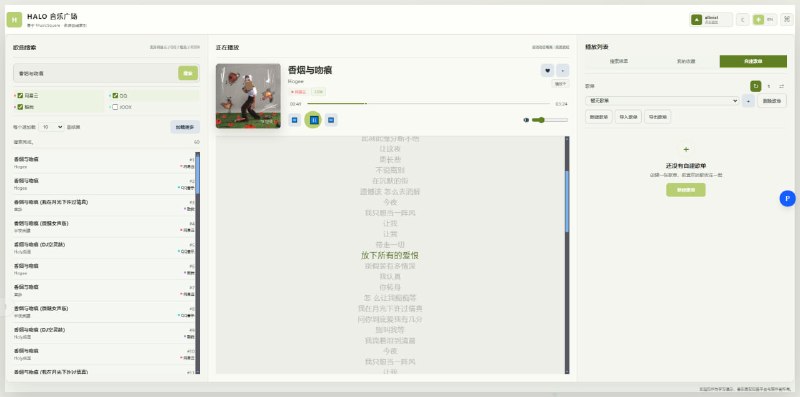The width and height of the screenshot is (800, 397).
Task: Click the blue floating P button
Action: (787, 198)
